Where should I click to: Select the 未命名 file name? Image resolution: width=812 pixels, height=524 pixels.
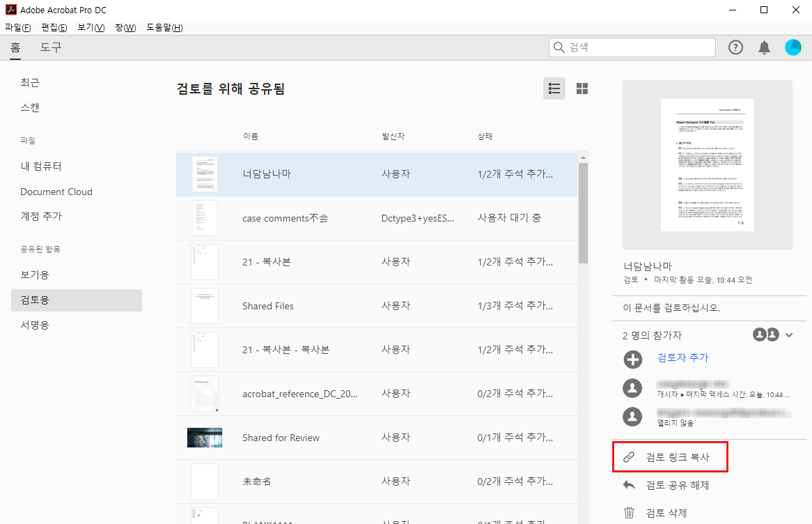tap(256, 481)
